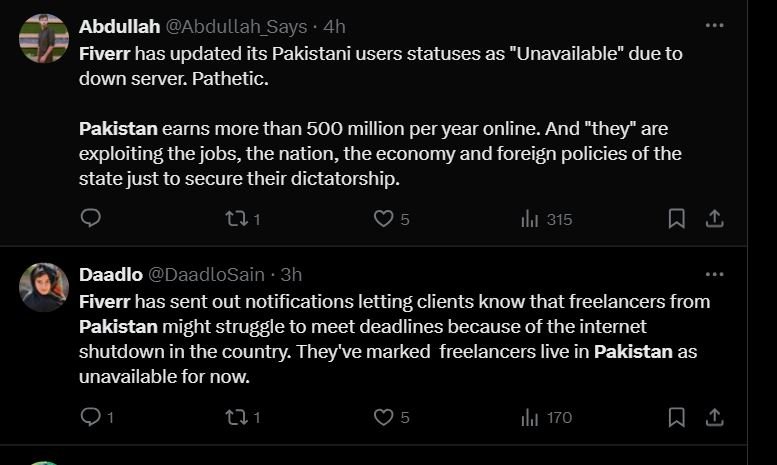Open Abdullah's tweet via 4h timestamp
The width and height of the screenshot is (777, 465).
pos(335,26)
